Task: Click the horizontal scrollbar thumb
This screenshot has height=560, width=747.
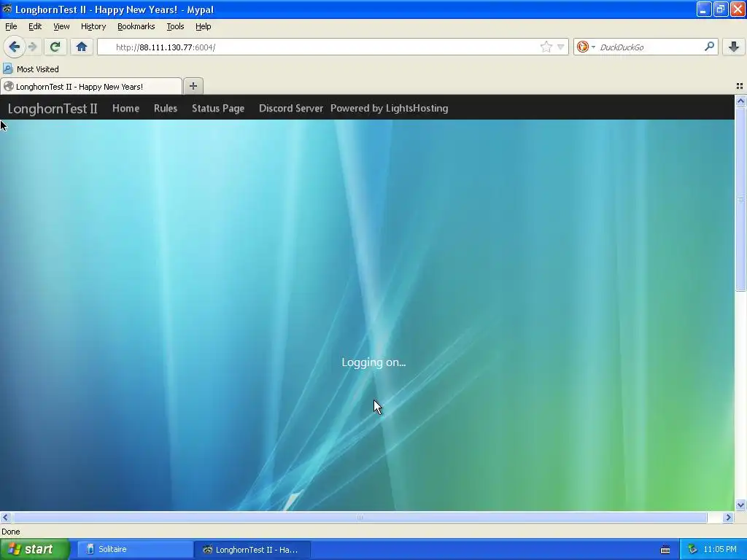Action: click(360, 517)
